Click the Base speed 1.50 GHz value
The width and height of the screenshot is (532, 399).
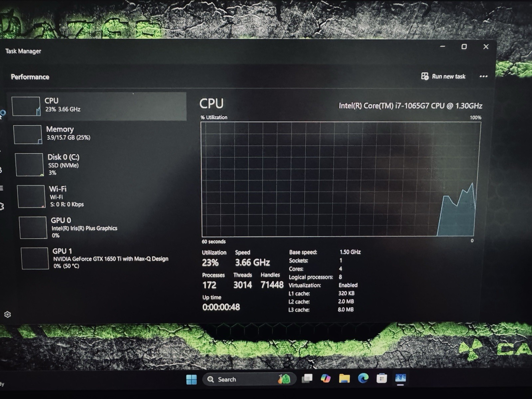[x=350, y=252]
